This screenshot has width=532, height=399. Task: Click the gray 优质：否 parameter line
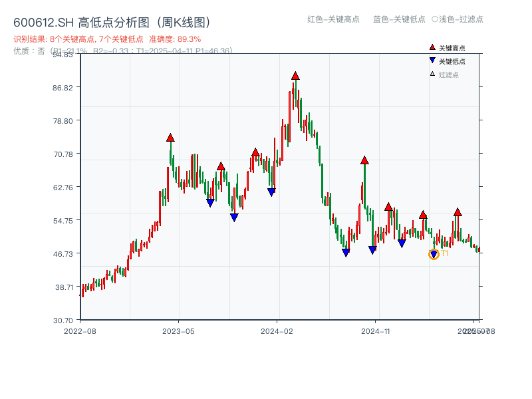[123, 51]
